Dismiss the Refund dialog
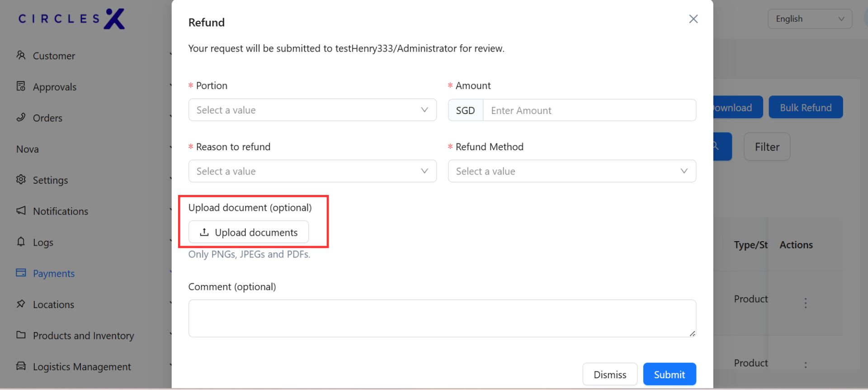Image resolution: width=868 pixels, height=390 pixels. click(x=609, y=374)
